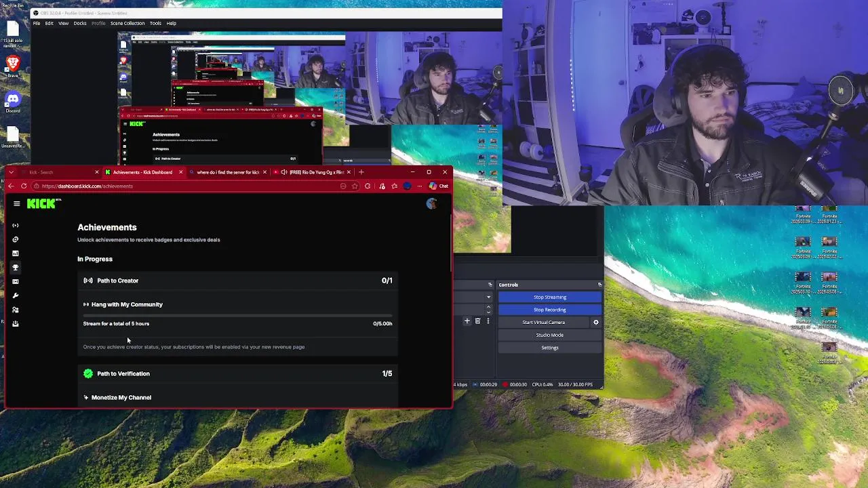Open the bar chart analytics icon in sidebar
Image resolution: width=868 pixels, height=488 pixels.
pos(15,253)
